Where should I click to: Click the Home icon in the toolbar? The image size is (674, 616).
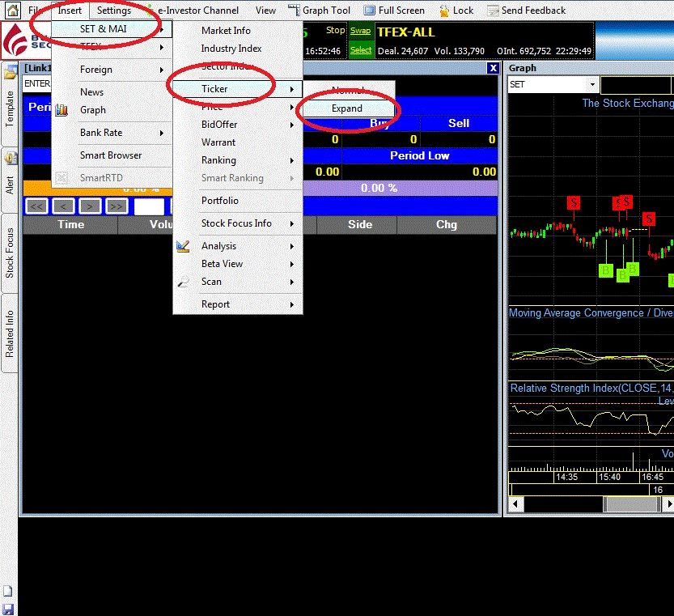pos(12,10)
